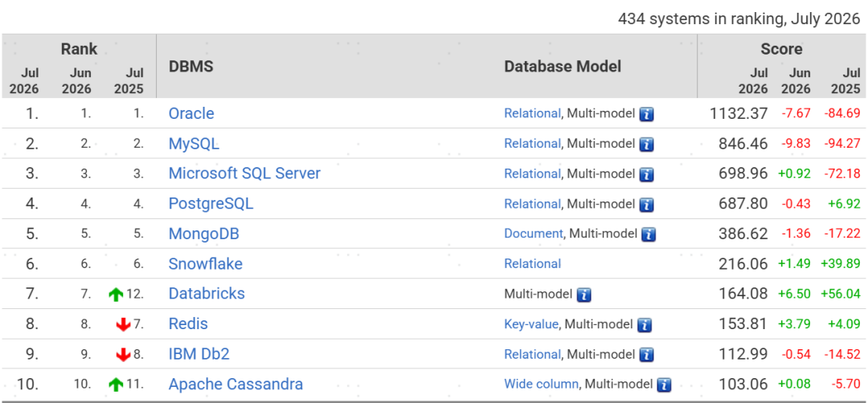The image size is (868, 403).
Task: Click MySQL score 846.46
Action: 743,144
